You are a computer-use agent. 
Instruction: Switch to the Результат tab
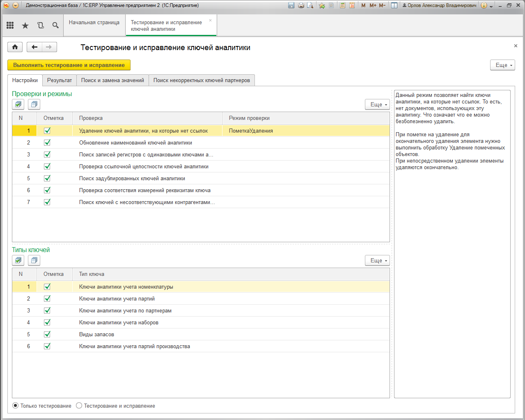(x=60, y=80)
